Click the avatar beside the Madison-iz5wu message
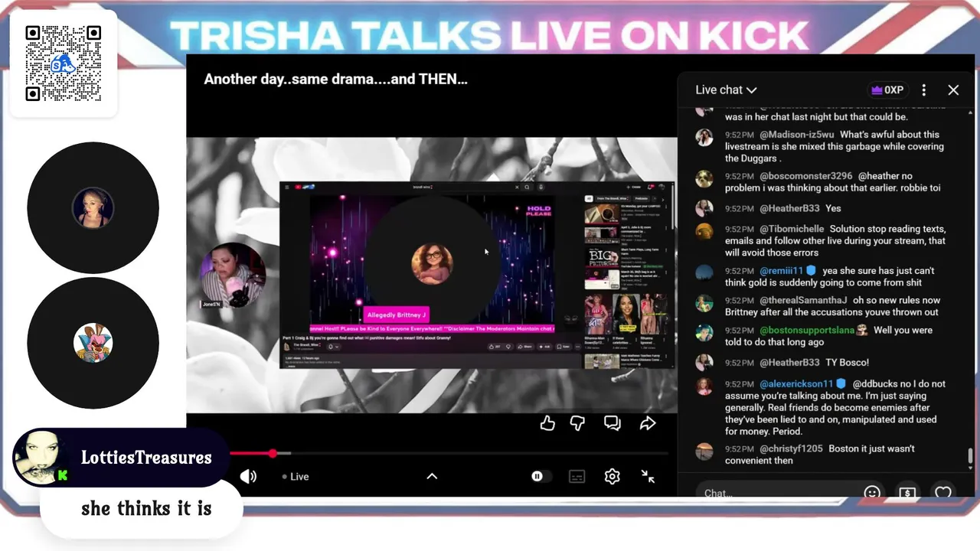This screenshot has width=980, height=551. click(704, 138)
